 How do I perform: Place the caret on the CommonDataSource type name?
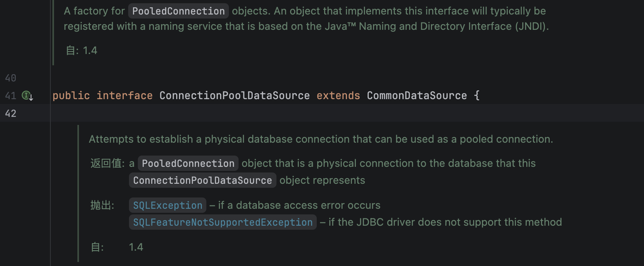(x=417, y=96)
